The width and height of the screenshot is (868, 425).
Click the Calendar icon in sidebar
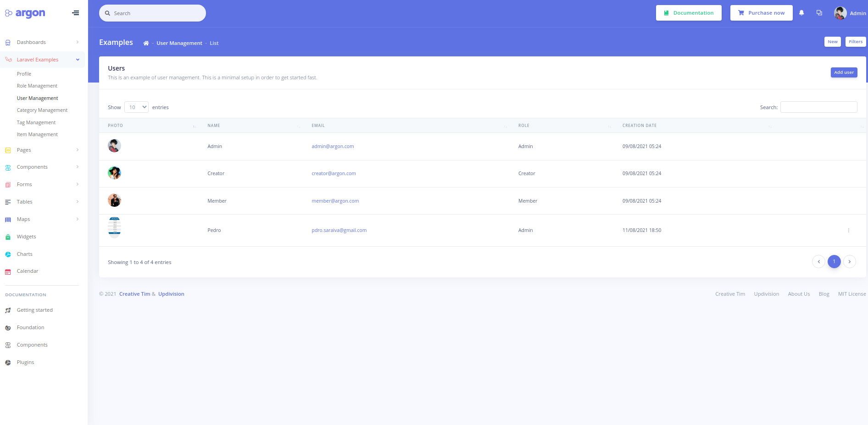(x=8, y=271)
